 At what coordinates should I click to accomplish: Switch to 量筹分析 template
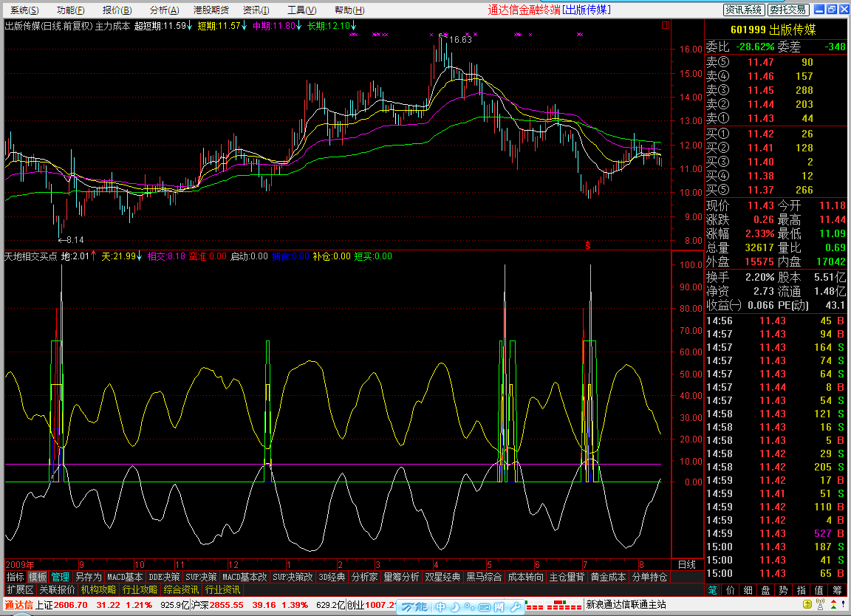point(401,577)
